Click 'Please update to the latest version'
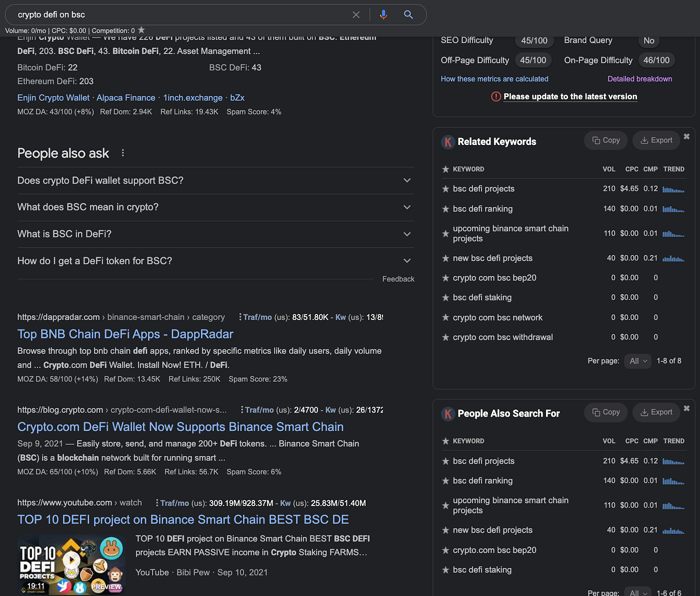Image resolution: width=700 pixels, height=596 pixels. coord(570,96)
